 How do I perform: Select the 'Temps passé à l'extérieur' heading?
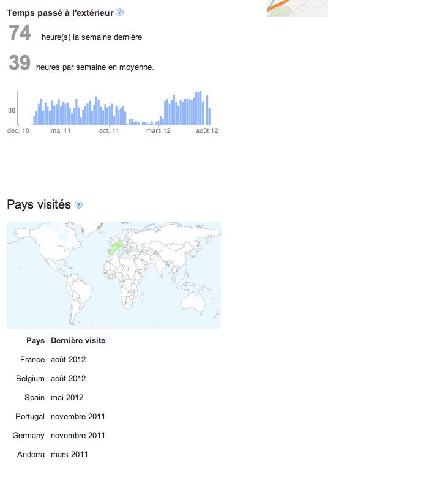tap(60, 13)
